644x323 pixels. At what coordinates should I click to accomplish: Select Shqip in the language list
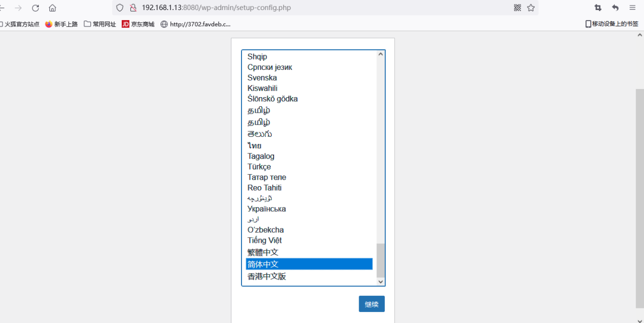click(x=309, y=56)
